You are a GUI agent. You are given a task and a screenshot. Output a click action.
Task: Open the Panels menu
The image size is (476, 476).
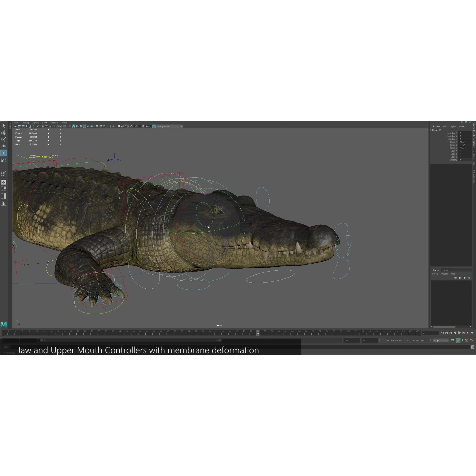point(64,123)
